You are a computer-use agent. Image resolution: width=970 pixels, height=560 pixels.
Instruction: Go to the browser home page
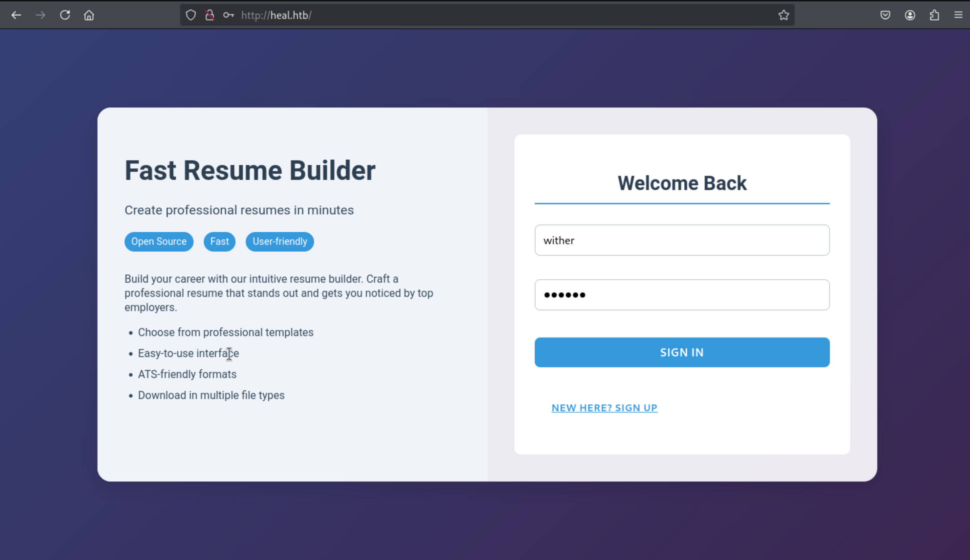pos(89,15)
